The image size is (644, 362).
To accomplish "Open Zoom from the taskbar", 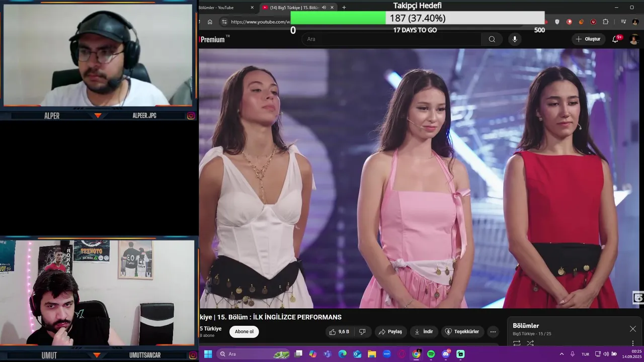I will (387, 354).
